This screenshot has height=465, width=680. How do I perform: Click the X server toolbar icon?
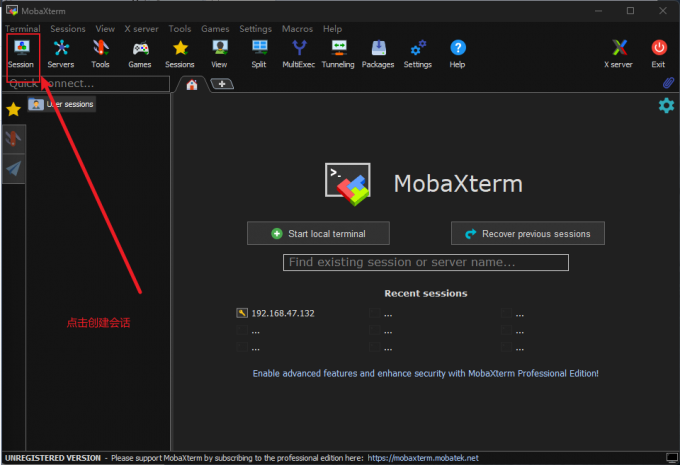click(619, 54)
